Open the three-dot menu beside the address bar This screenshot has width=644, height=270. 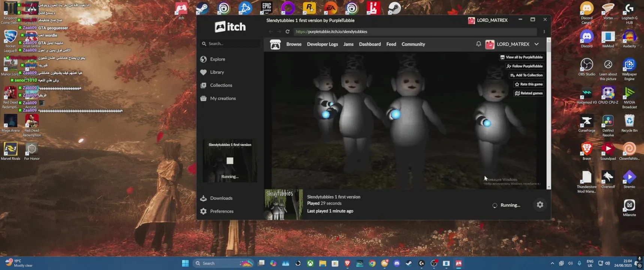tap(544, 31)
